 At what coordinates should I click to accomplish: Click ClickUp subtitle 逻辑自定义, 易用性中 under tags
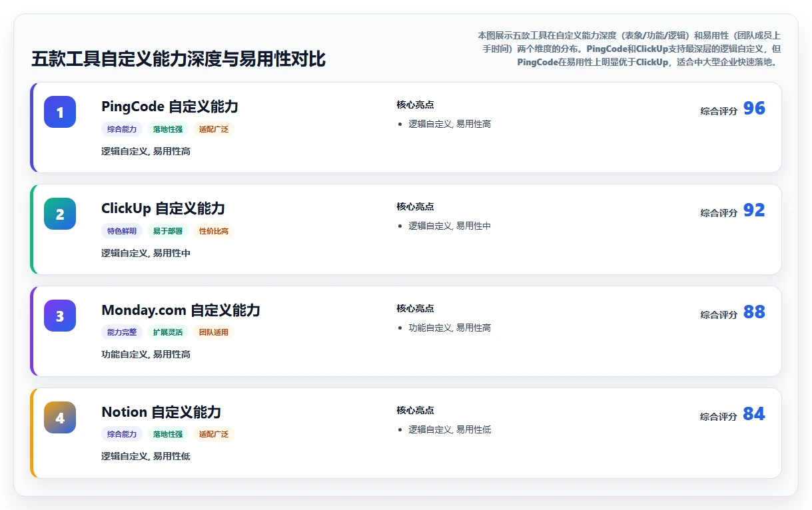point(146,254)
